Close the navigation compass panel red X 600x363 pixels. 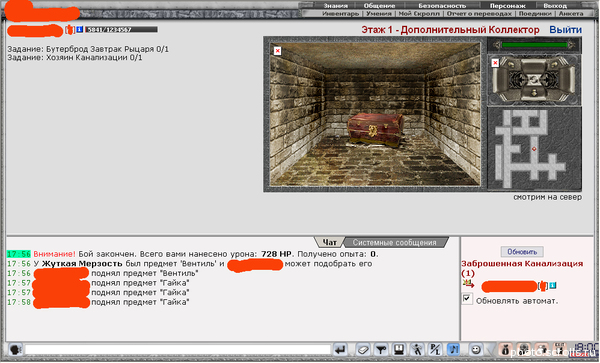(x=495, y=63)
